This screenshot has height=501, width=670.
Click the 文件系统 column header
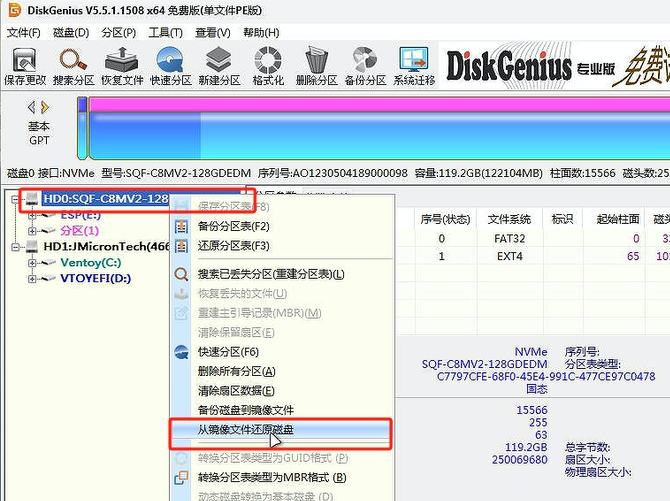click(509, 219)
